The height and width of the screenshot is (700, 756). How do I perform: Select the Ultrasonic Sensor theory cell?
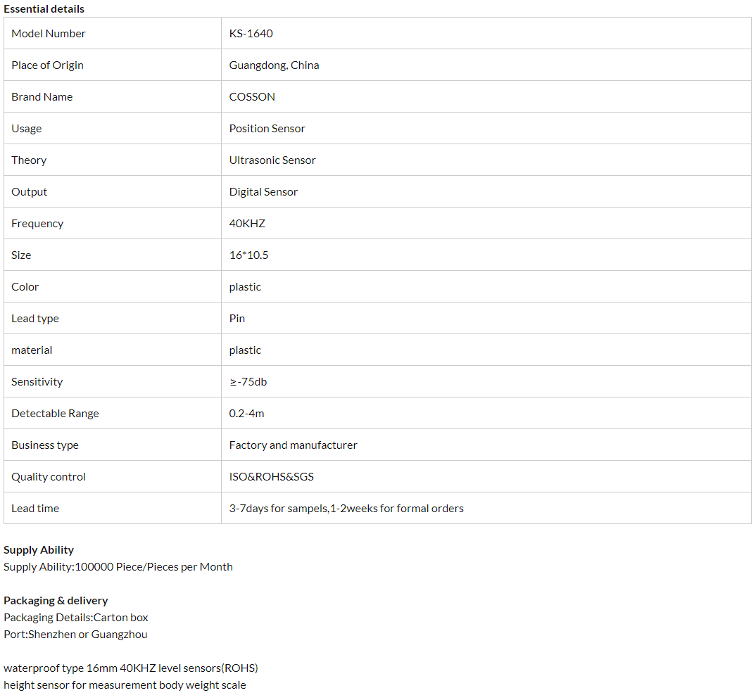(272, 160)
